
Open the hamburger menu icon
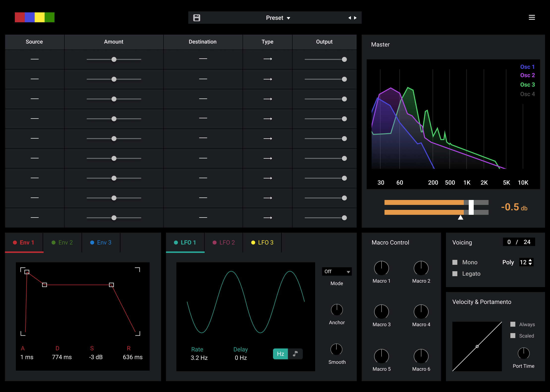(x=532, y=17)
